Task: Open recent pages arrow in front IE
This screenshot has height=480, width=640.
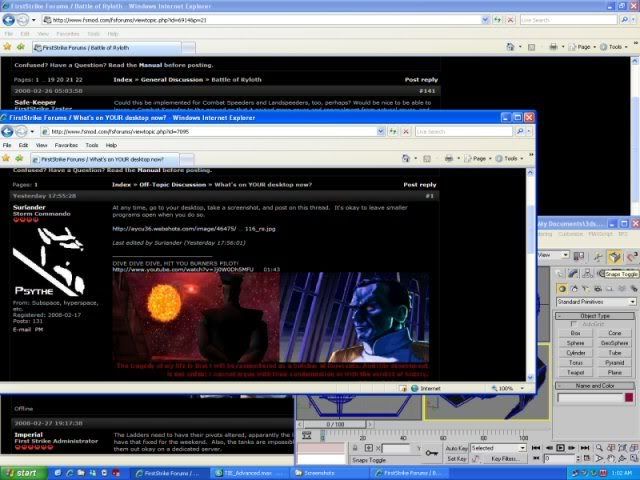Action: click(32, 131)
